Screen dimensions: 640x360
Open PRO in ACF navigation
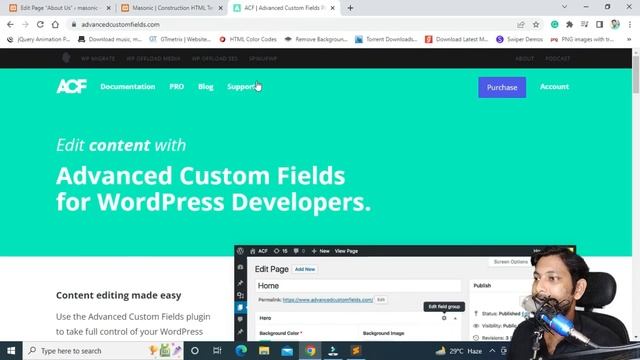click(x=177, y=87)
